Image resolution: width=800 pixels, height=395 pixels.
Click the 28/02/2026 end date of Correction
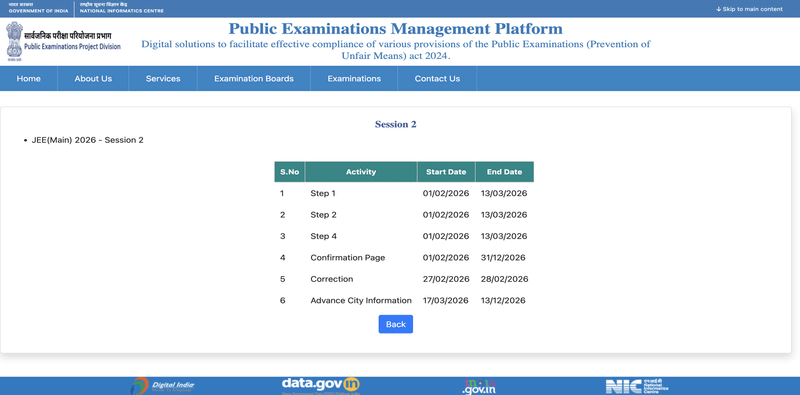[504, 279]
